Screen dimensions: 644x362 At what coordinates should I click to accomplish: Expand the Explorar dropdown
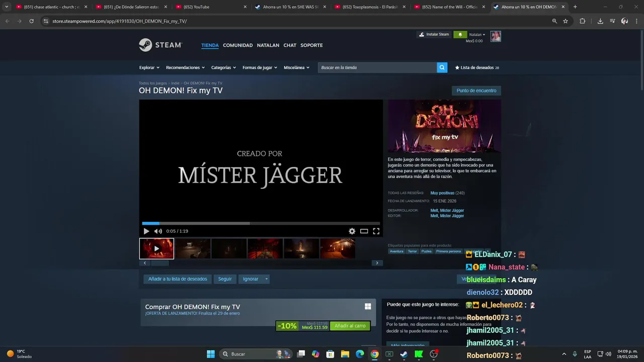click(149, 67)
